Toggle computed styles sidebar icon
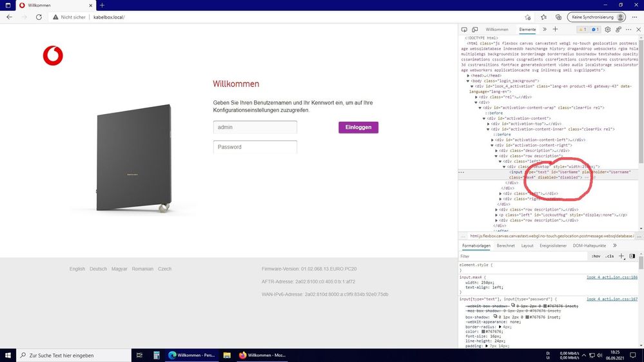The height and width of the screenshot is (362, 644). pyautogui.click(x=632, y=256)
